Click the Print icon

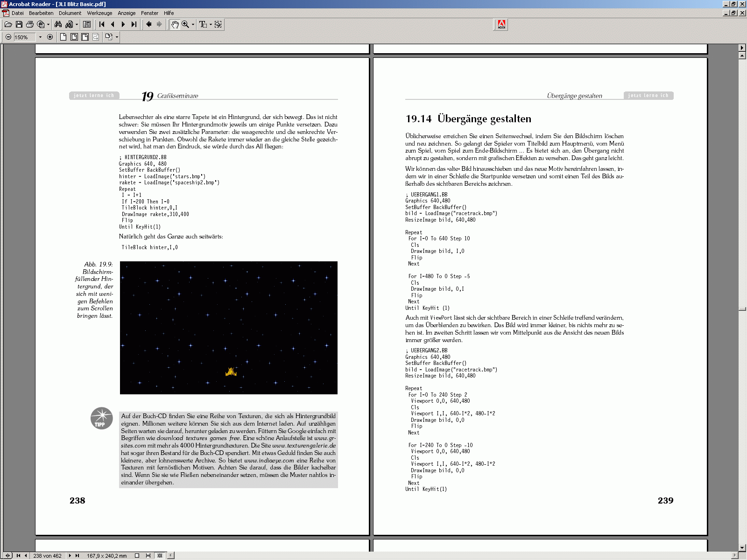[x=30, y=24]
